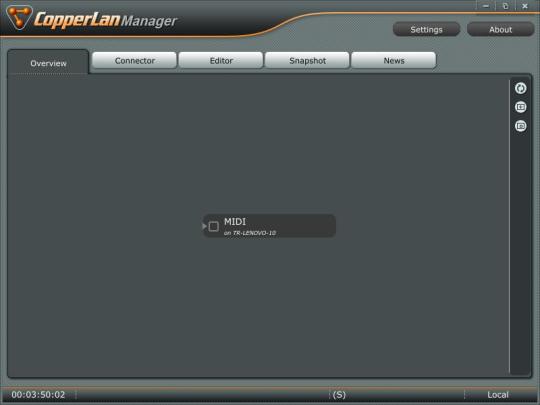Click the 'on TR-LENOVO-10' host text
This screenshot has width=540, height=405.
pos(250,233)
